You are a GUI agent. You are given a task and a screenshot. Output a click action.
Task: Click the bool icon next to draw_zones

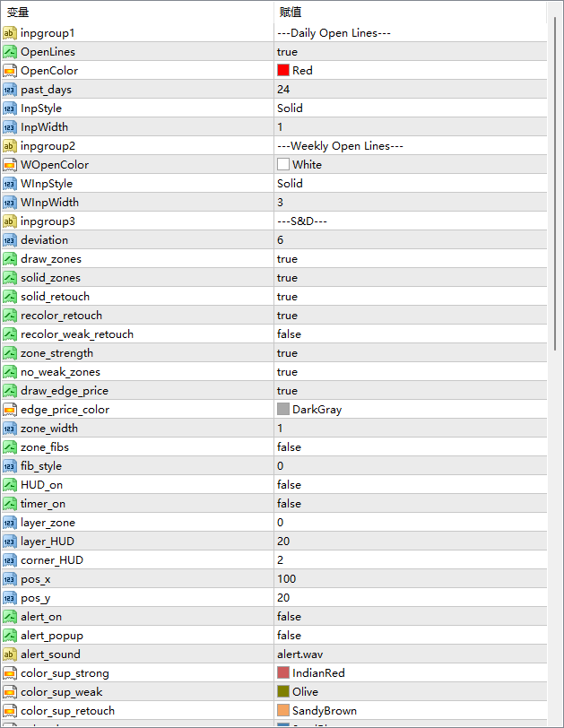(x=10, y=259)
